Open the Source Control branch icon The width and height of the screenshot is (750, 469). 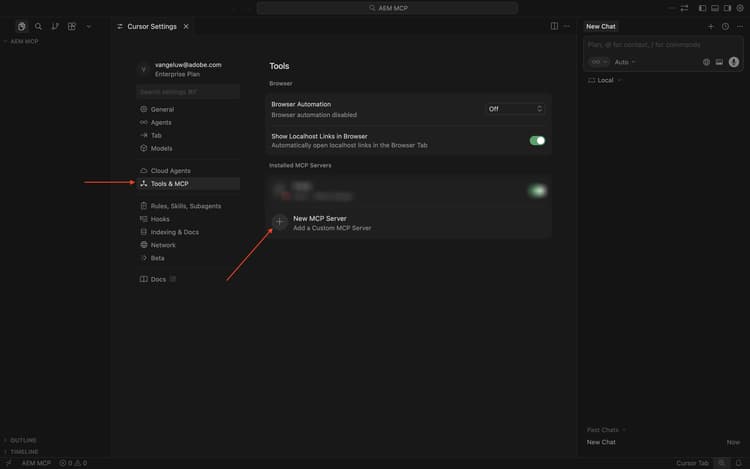click(x=55, y=26)
